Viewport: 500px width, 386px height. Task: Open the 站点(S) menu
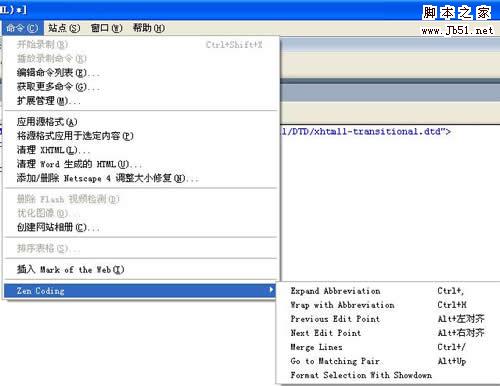[64, 28]
